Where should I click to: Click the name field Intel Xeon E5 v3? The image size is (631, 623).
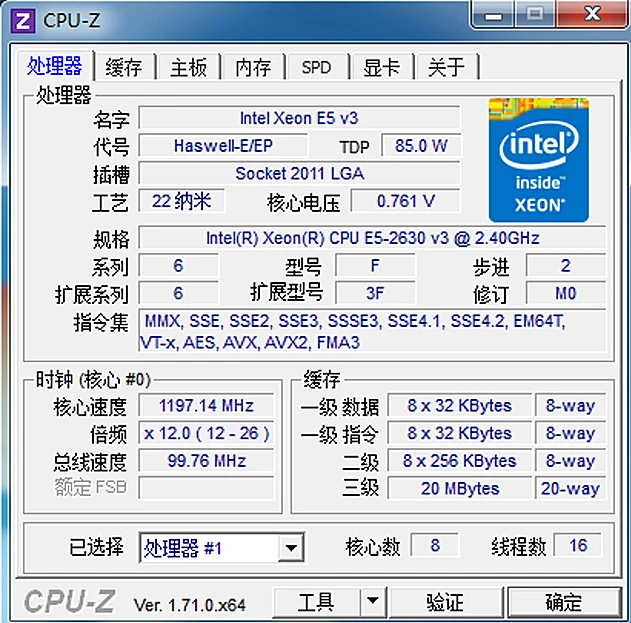299,118
